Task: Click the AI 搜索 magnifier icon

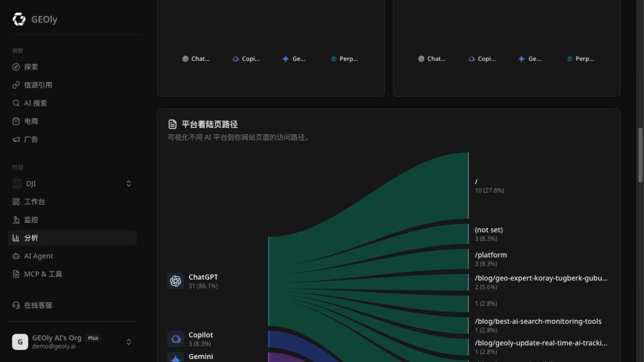Action: point(16,103)
